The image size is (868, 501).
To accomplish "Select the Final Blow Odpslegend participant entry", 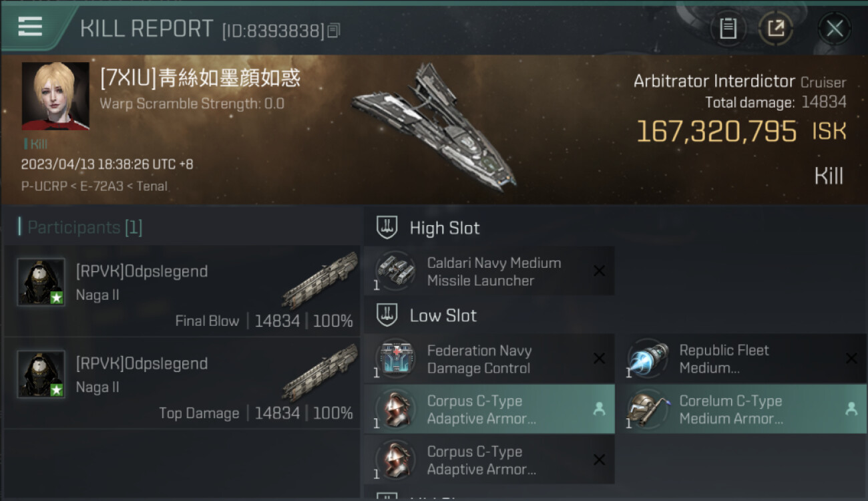I will [x=182, y=291].
